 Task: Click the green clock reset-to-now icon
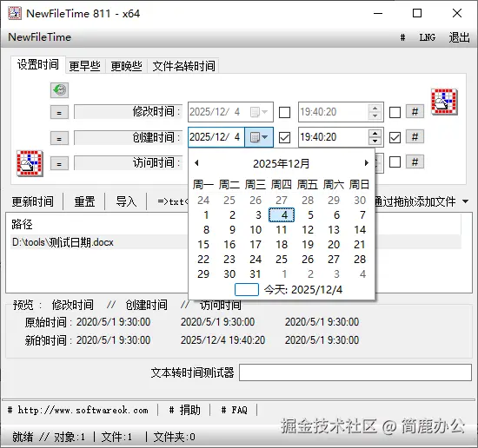pyautogui.click(x=59, y=90)
